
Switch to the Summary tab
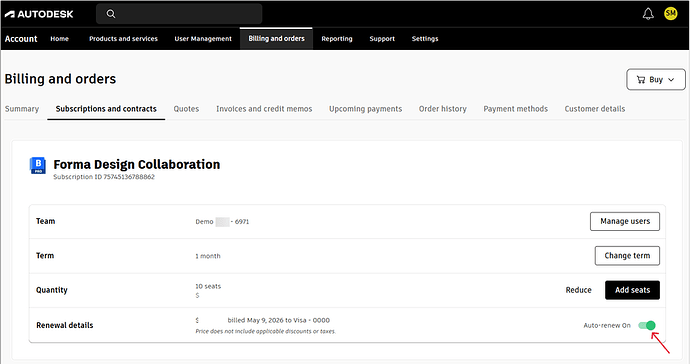(22, 109)
